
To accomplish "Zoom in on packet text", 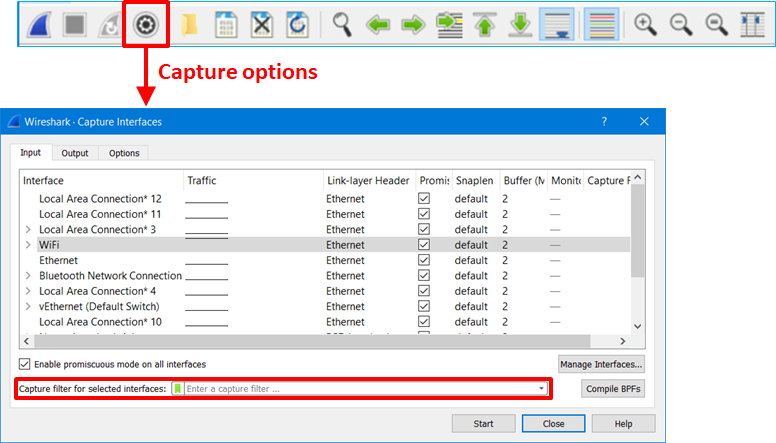I will pyautogui.click(x=645, y=24).
